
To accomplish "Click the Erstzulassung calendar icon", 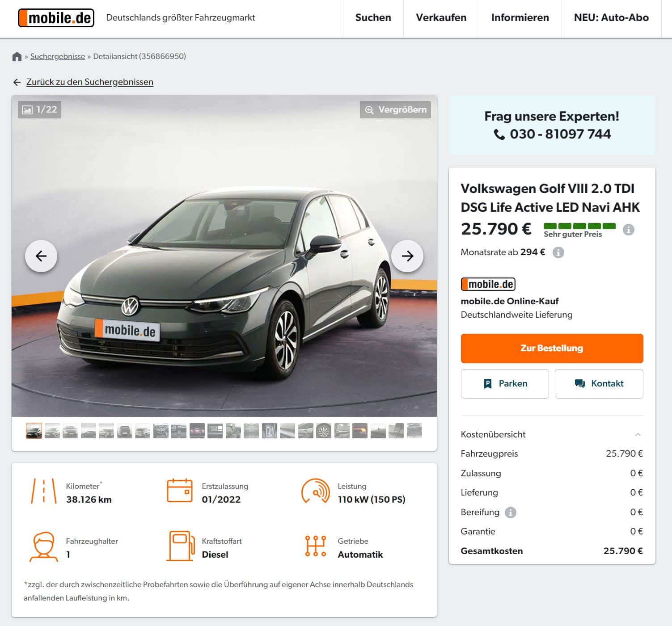I will pos(180,491).
